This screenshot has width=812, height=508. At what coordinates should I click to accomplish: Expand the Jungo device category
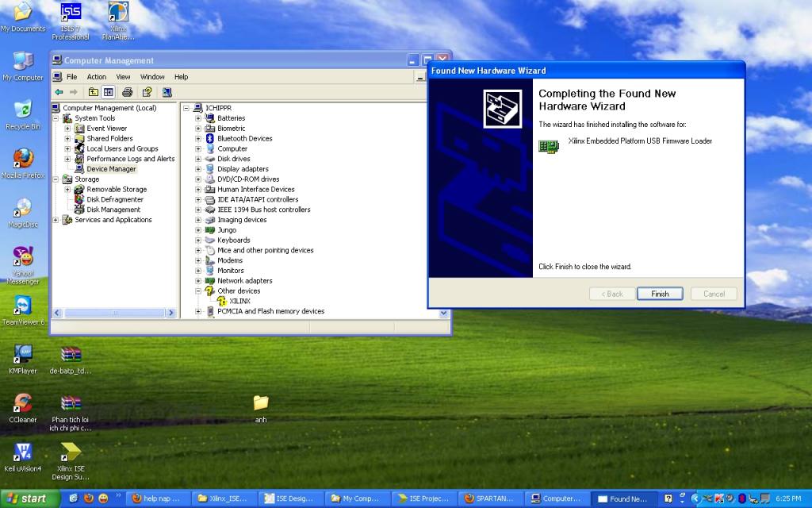coord(197,229)
